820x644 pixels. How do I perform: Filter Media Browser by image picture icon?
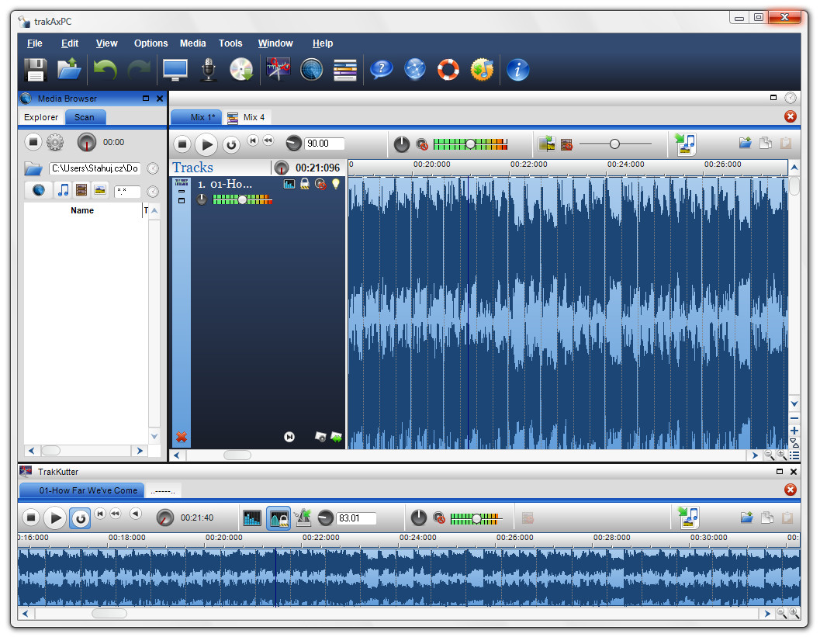[100, 189]
